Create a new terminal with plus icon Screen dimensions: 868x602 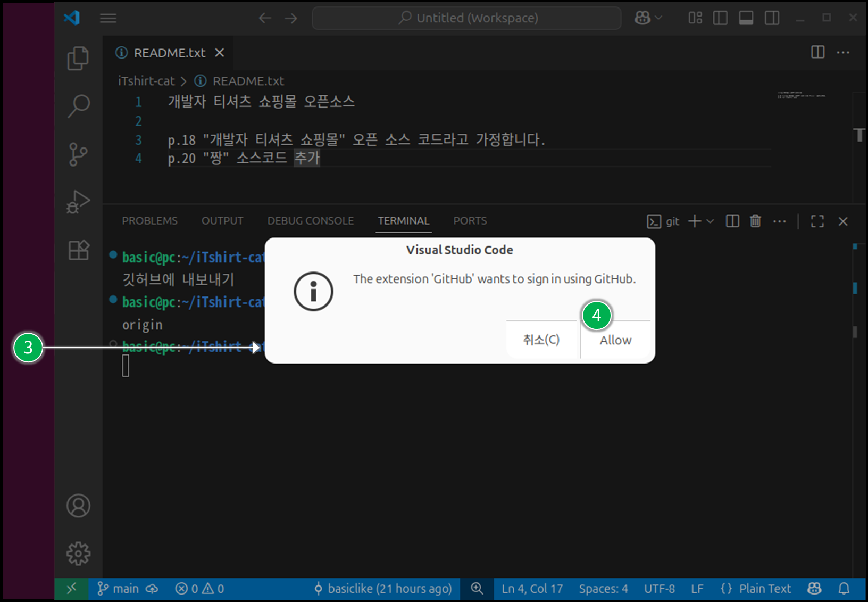pos(695,221)
